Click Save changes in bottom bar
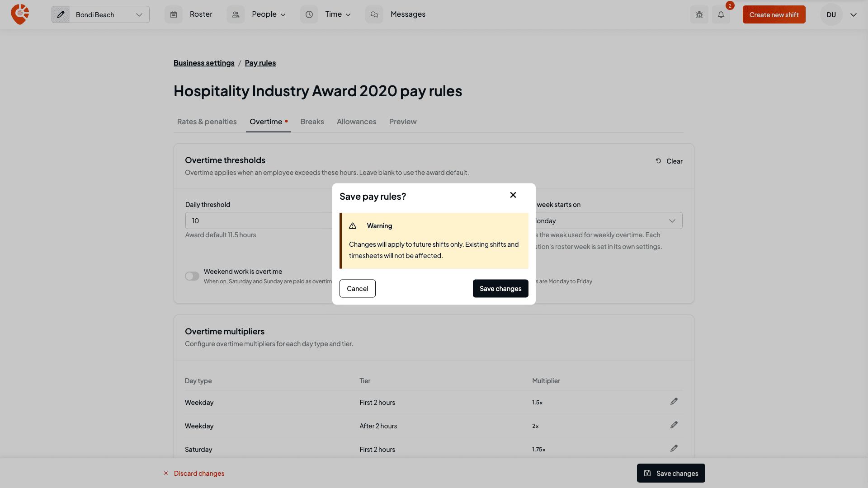The height and width of the screenshot is (488, 868). pyautogui.click(x=671, y=473)
